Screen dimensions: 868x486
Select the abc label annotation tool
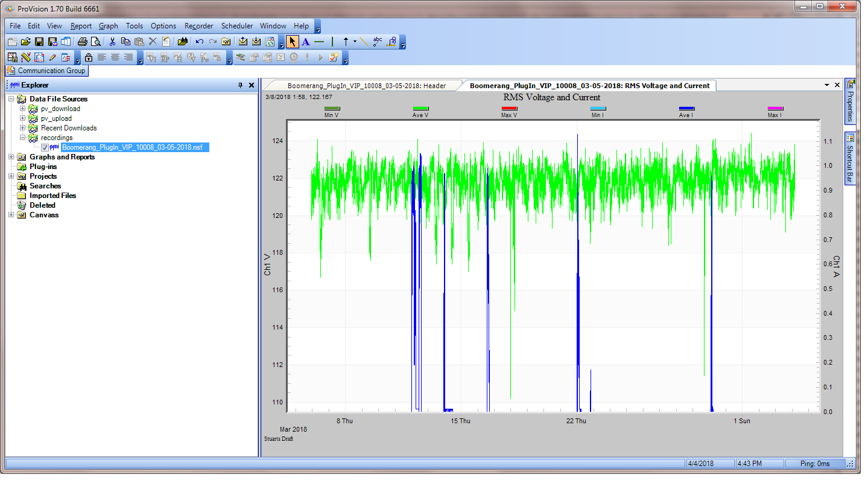[x=378, y=42]
